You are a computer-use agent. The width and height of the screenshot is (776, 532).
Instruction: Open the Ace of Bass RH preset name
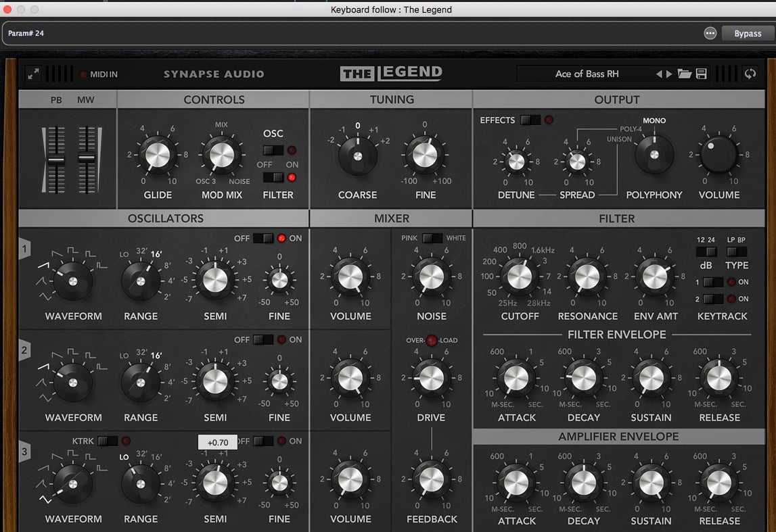[x=587, y=74]
